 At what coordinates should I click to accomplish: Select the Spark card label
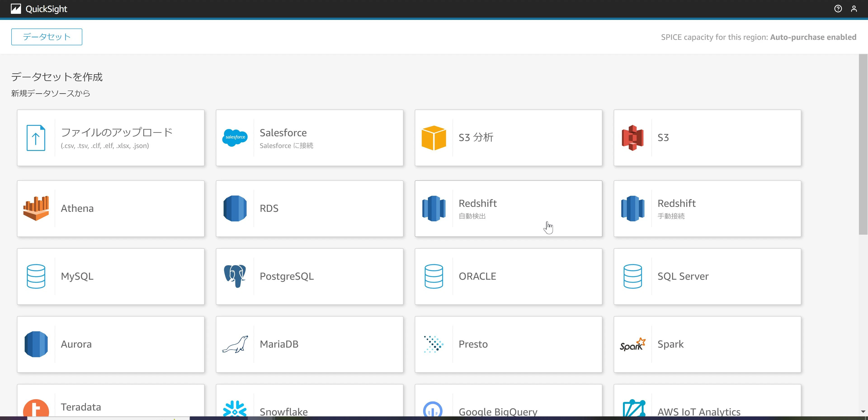670,344
